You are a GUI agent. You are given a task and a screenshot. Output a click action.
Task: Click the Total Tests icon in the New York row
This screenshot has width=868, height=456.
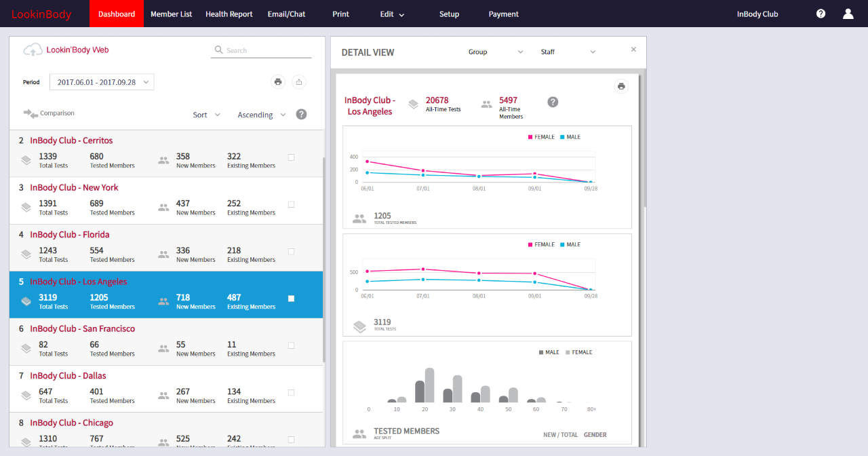[26, 208]
